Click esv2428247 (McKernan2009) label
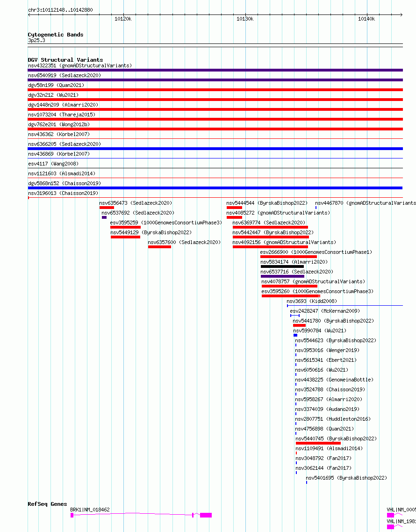 pyautogui.click(x=325, y=311)
